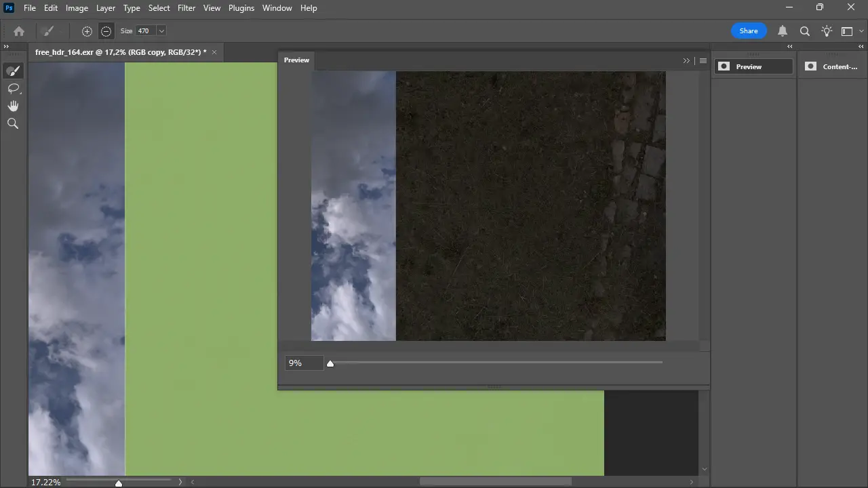Viewport: 868px width, 488px height.
Task: Click horizontal scrollbar left arrow
Action: pyautogui.click(x=193, y=483)
